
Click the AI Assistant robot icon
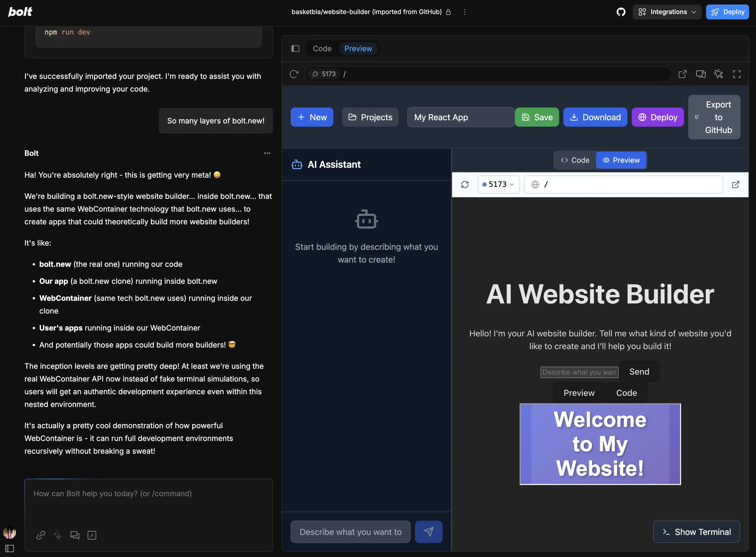coord(297,165)
